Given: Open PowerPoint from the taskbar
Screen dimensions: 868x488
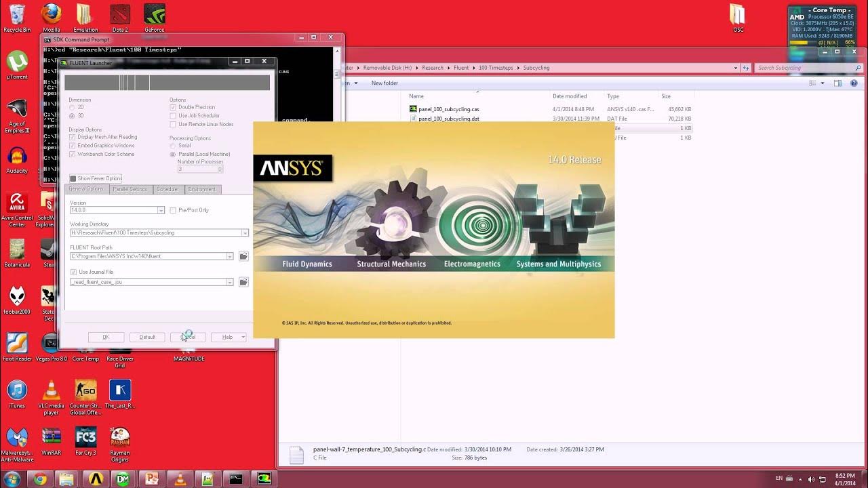Looking at the screenshot, I should click(151, 479).
